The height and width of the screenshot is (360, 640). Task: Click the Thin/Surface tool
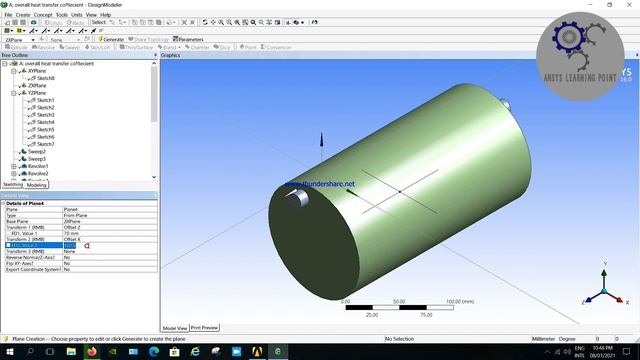136,47
